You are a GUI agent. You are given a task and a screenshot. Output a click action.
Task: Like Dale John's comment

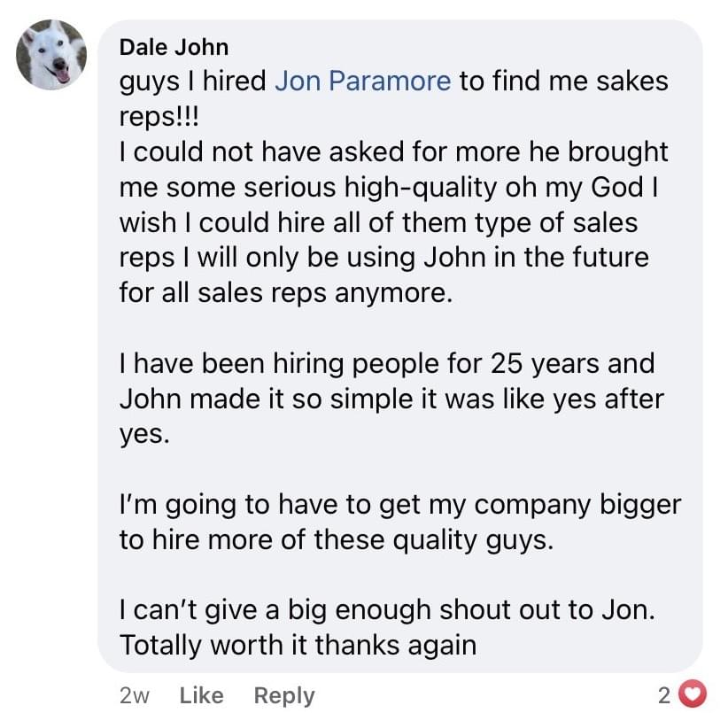tap(201, 695)
